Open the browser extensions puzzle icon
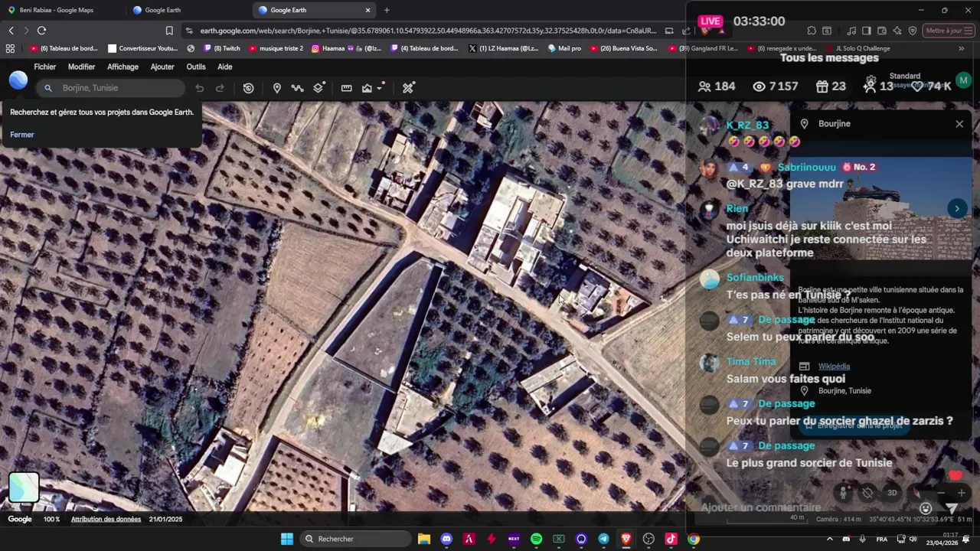The width and height of the screenshot is (980, 551). (812, 31)
